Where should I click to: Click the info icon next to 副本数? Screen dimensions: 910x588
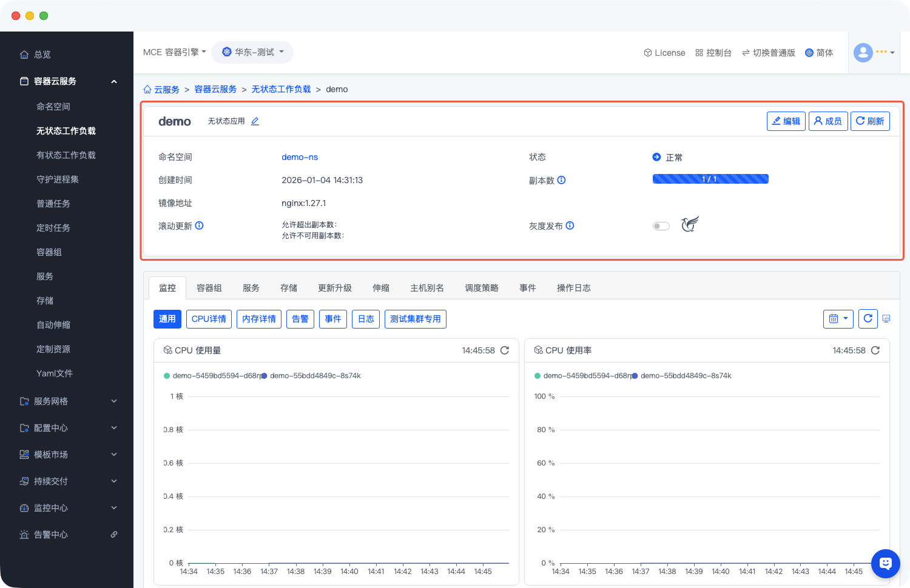561,180
